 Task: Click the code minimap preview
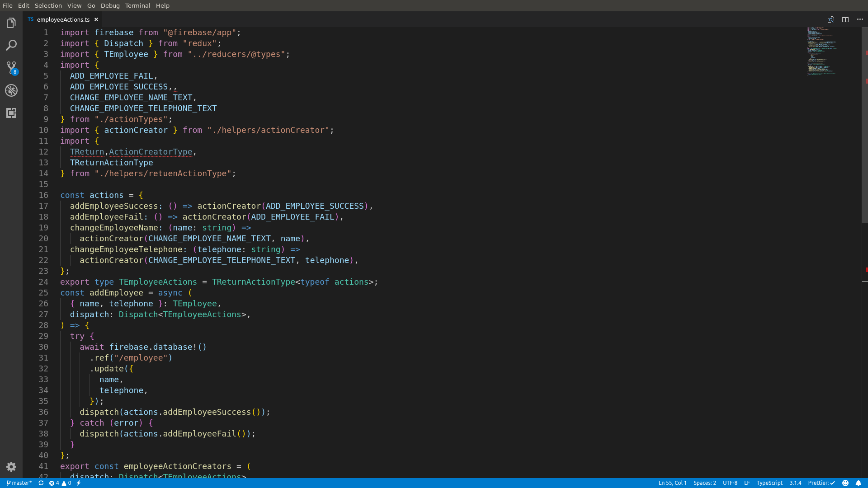(821, 51)
